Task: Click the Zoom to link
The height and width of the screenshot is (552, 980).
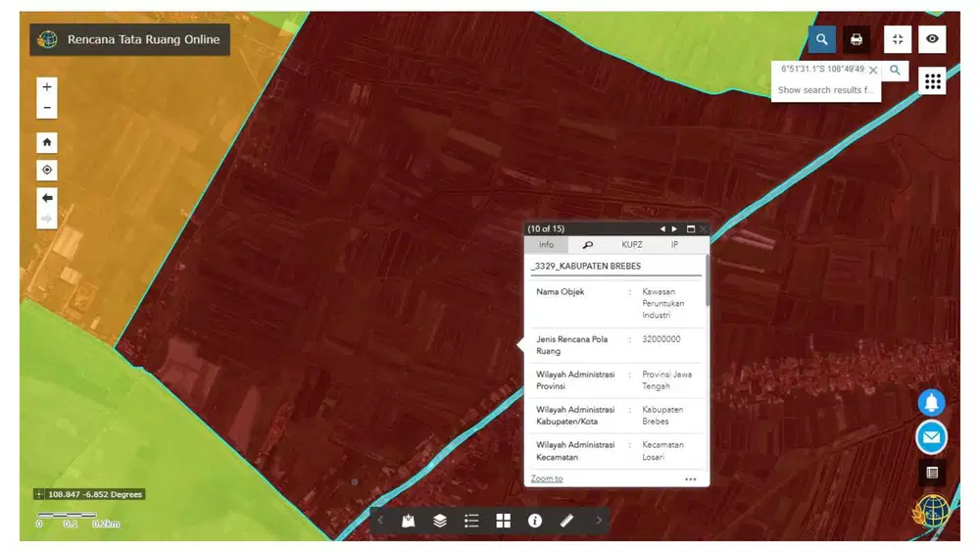Action: tap(547, 478)
